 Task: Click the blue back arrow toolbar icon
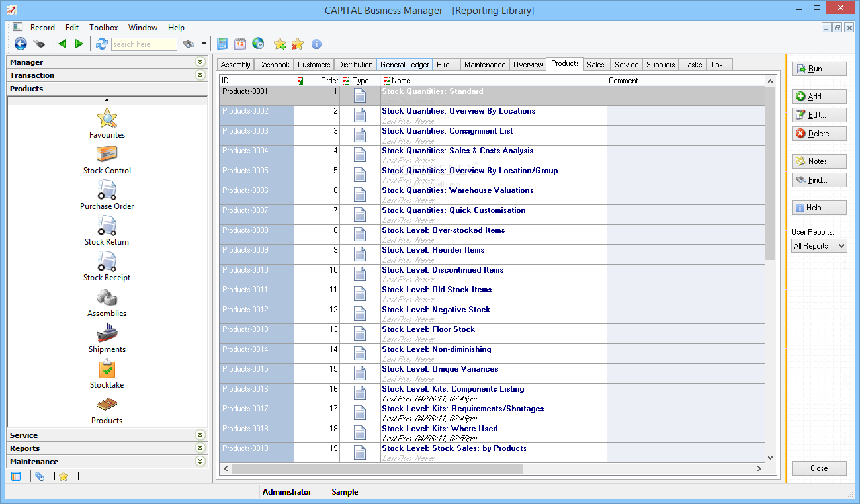pyautogui.click(x=21, y=44)
